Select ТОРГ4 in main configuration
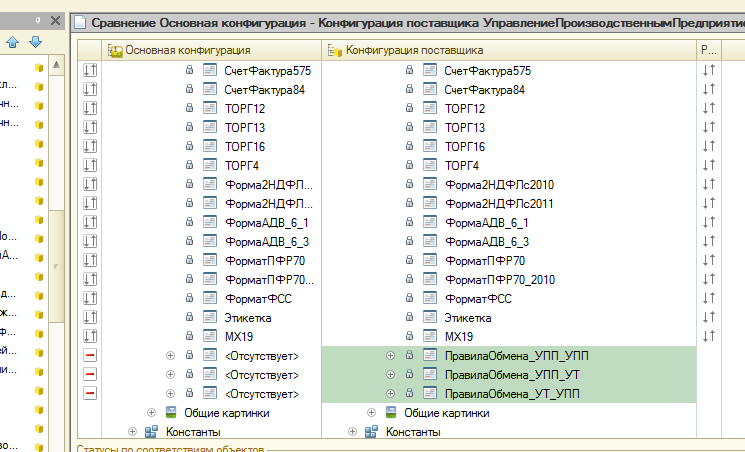 point(242,166)
